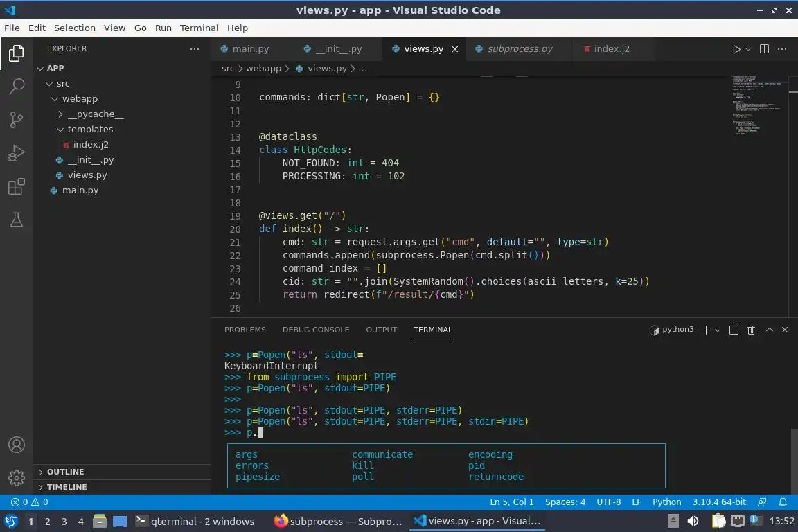Open the Extensions view
This screenshot has width=798, height=532.
click(17, 186)
